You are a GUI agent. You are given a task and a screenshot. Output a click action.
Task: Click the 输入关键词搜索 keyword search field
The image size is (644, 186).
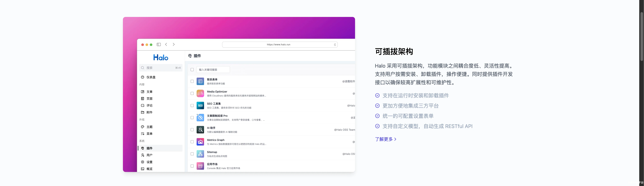click(213, 70)
